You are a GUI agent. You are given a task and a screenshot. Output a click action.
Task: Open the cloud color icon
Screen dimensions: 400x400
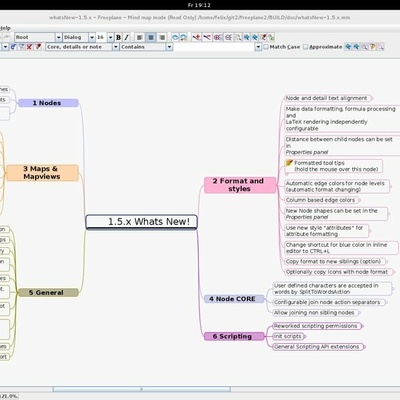pyautogui.click(x=183, y=37)
